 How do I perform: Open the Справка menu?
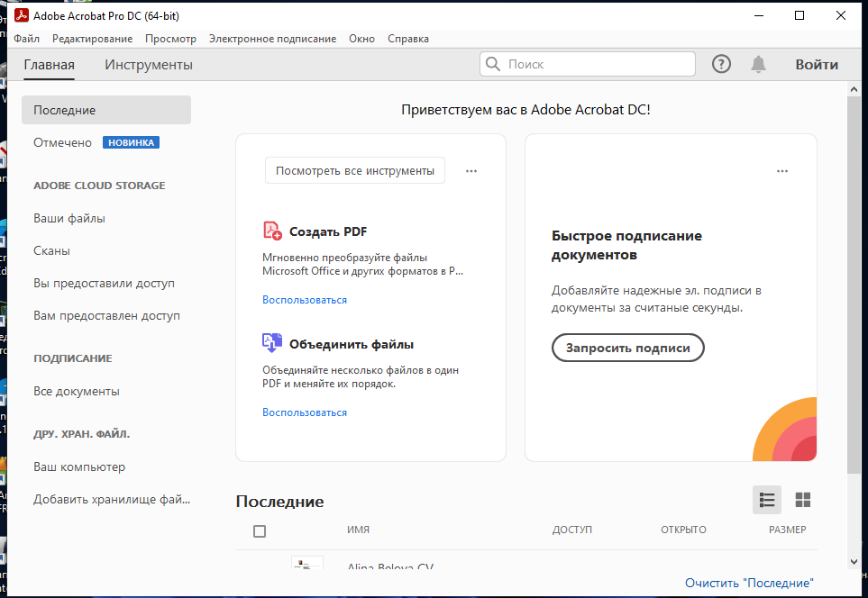408,39
